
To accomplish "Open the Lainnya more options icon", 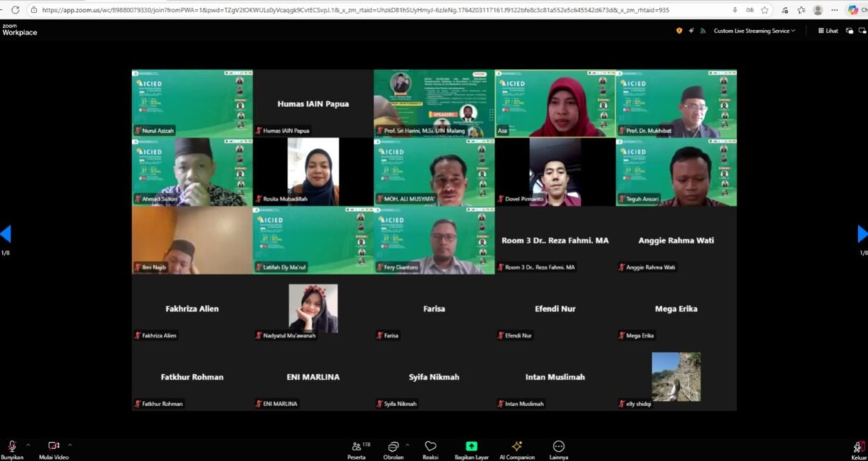I will (x=559, y=447).
